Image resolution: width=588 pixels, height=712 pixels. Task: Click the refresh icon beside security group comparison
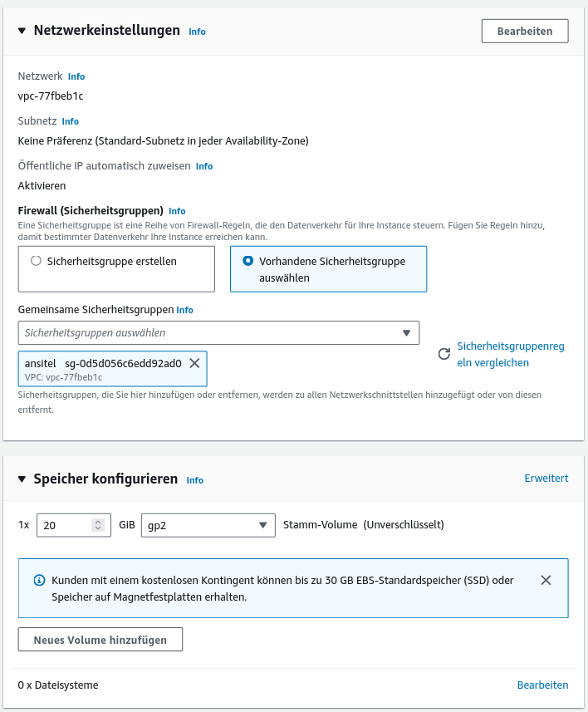444,354
